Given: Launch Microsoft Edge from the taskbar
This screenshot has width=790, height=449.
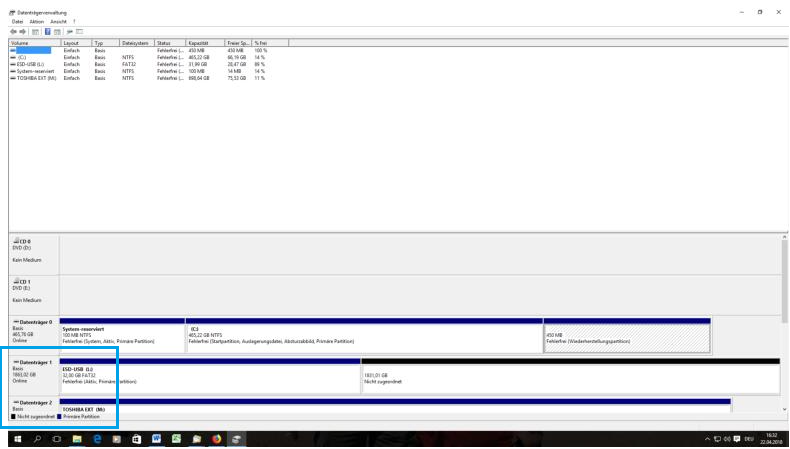Looking at the screenshot, I should tap(97, 439).
